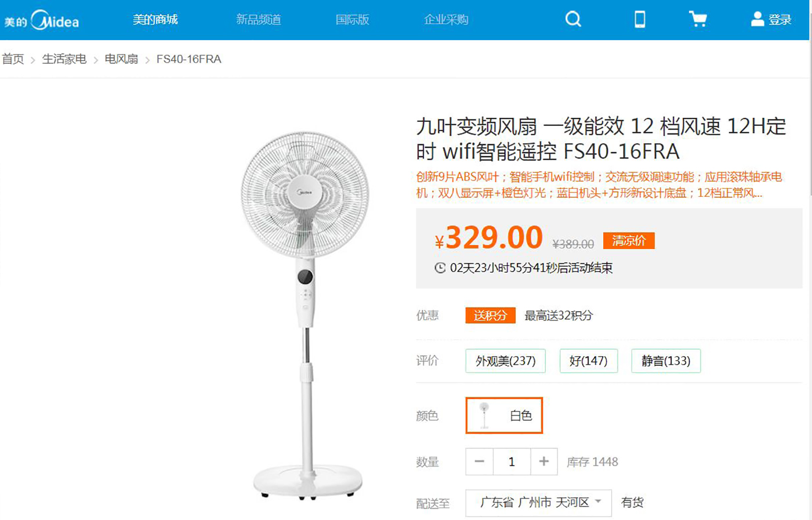Viewport: 812px width, 520px height.
Task: Open the 美的商城 menu item
Action: [x=155, y=20]
